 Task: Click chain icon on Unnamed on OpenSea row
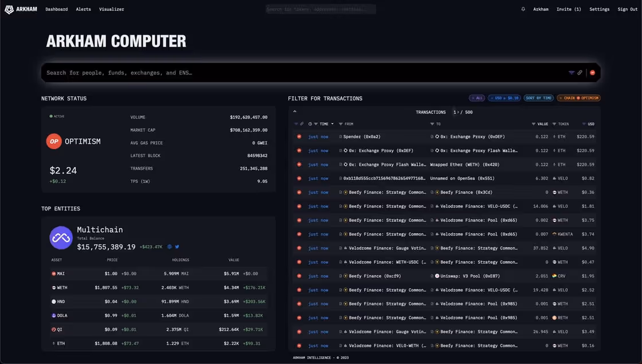[x=299, y=178]
